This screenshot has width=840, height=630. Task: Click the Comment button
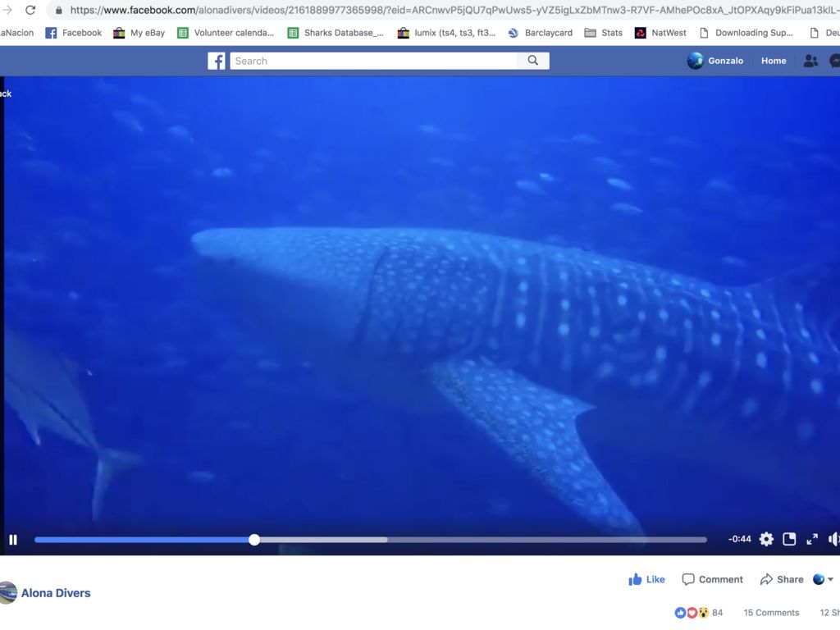tap(712, 579)
